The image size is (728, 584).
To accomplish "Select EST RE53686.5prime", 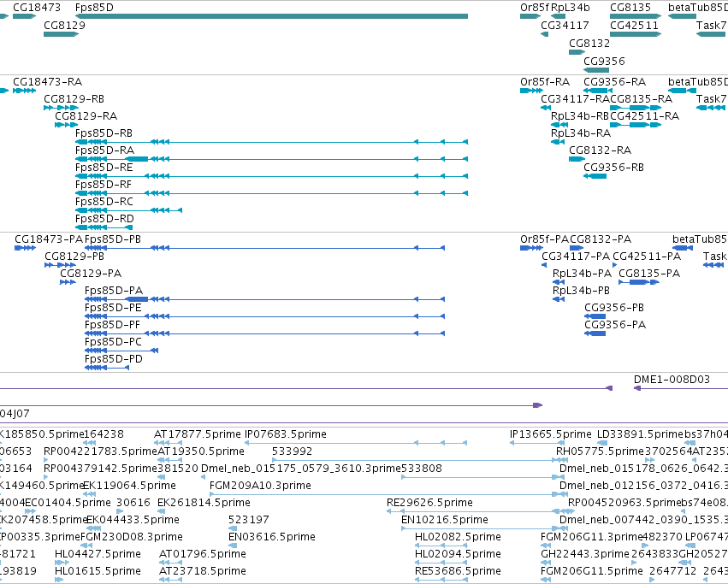I will click(x=458, y=571).
